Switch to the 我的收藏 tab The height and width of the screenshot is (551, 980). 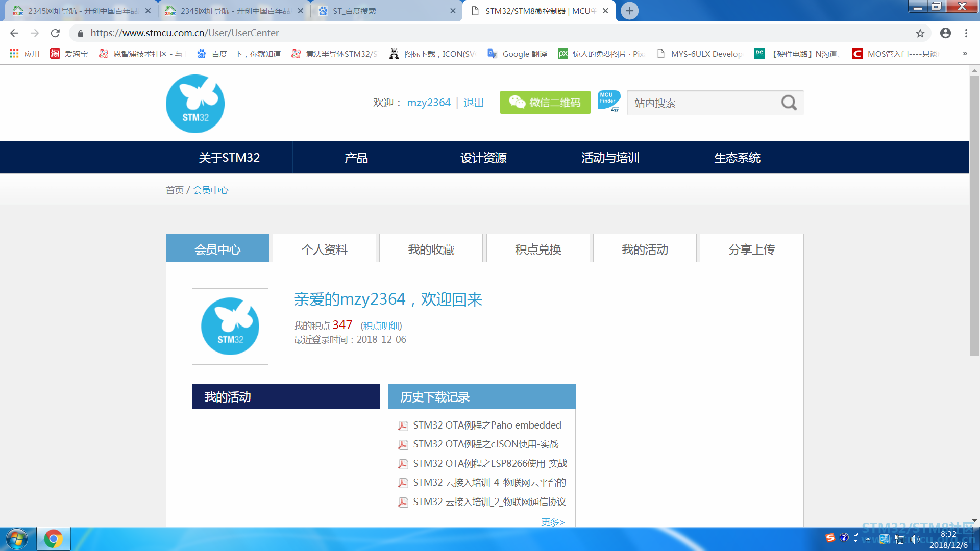431,248
